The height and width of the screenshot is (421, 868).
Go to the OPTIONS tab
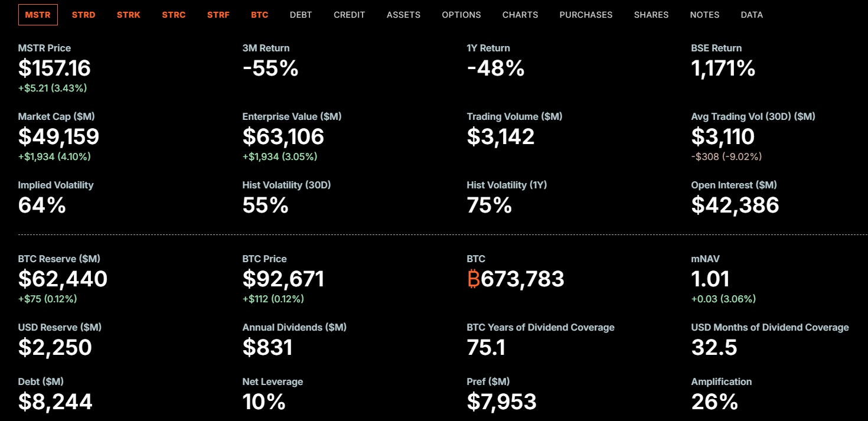461,15
